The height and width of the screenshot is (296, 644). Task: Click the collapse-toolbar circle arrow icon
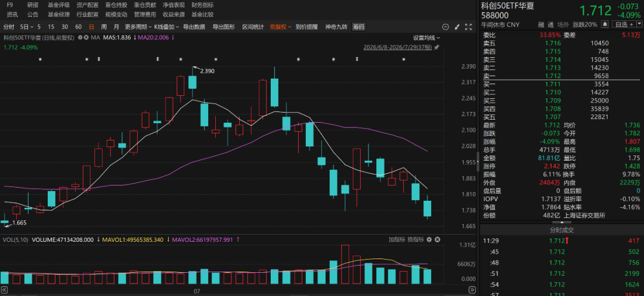coord(445,27)
